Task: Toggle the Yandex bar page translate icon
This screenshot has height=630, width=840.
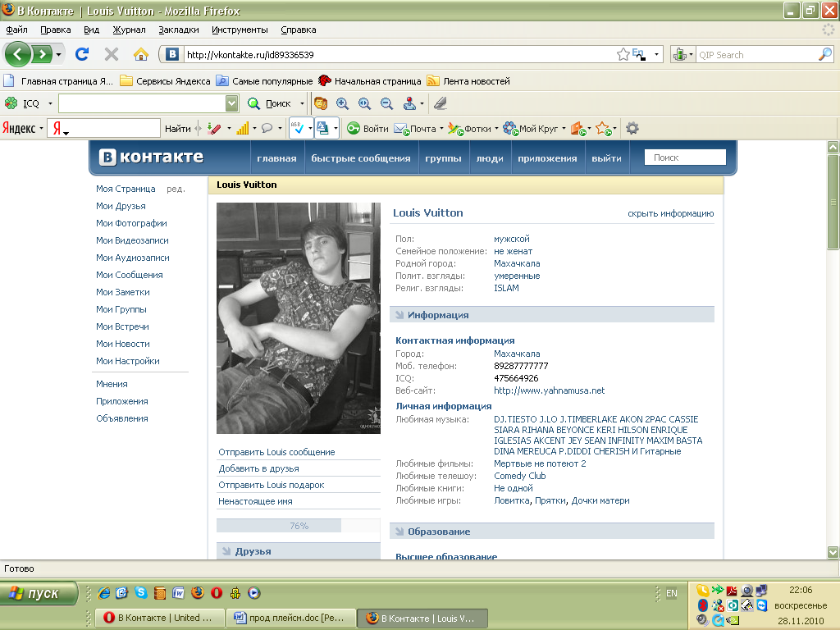Action: [323, 128]
